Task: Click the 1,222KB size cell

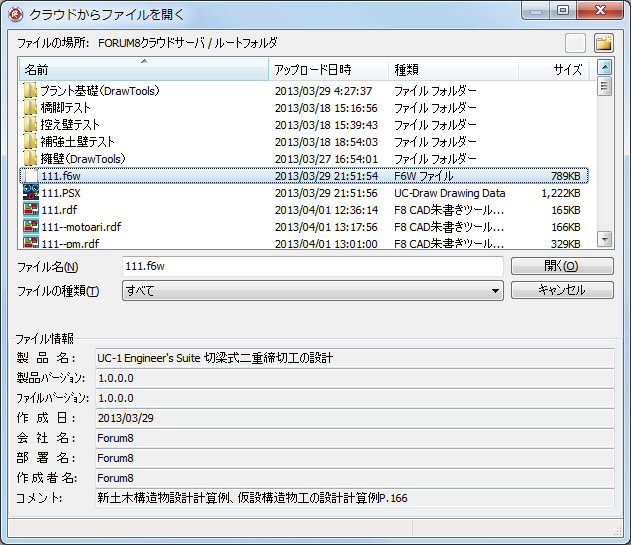Action: pyautogui.click(x=561, y=193)
